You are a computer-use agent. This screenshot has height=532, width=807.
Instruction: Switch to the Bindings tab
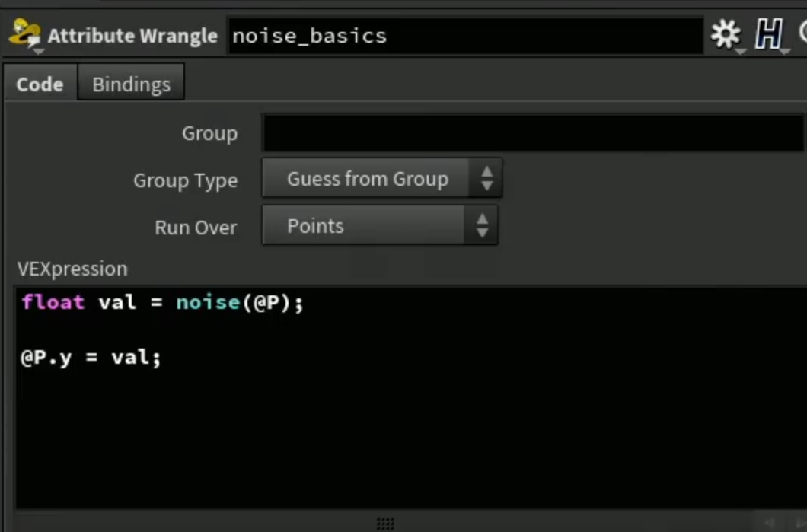[131, 84]
